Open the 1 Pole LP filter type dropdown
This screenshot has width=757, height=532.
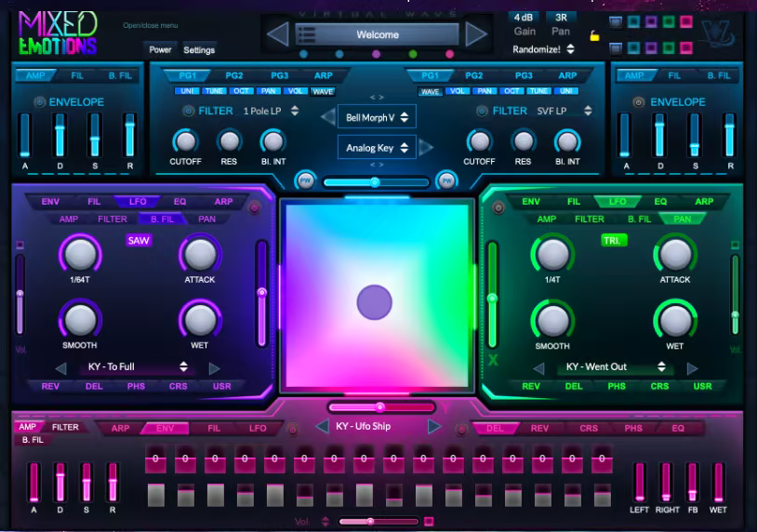(x=271, y=111)
